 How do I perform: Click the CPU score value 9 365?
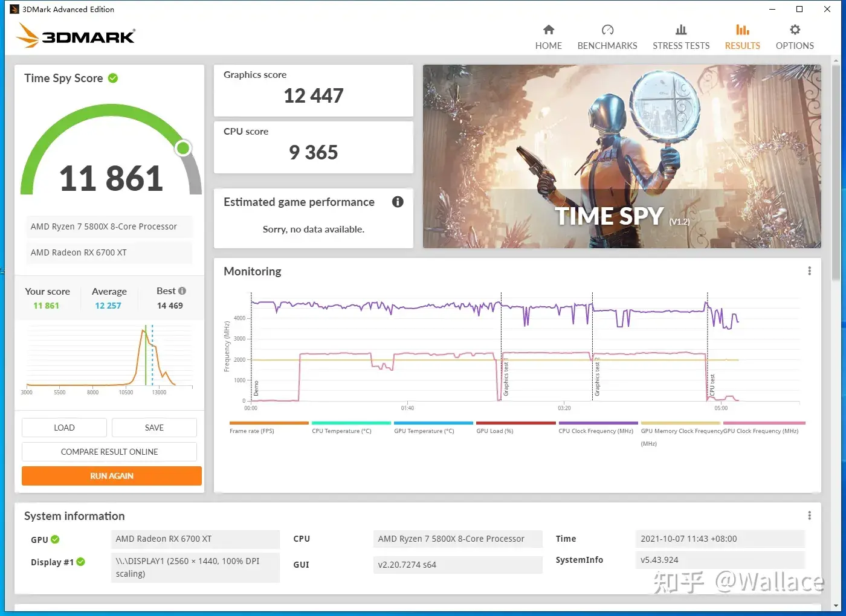(314, 152)
